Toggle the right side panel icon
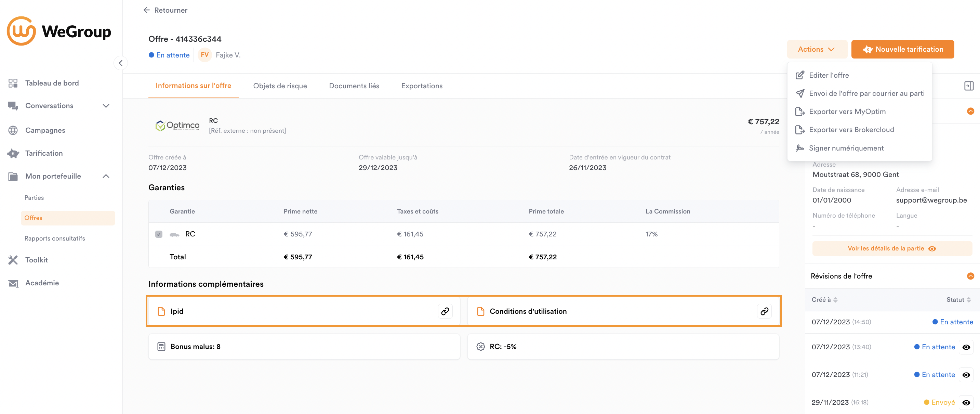 point(969,86)
